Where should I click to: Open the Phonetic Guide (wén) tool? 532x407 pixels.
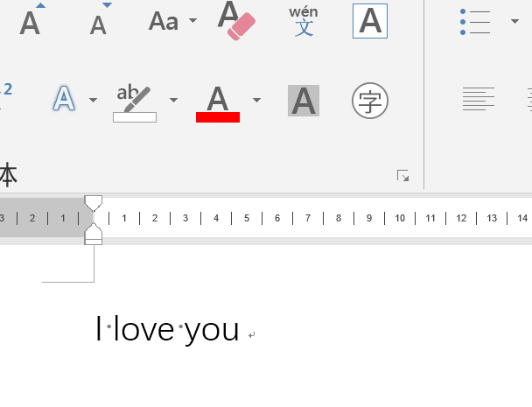tap(303, 20)
